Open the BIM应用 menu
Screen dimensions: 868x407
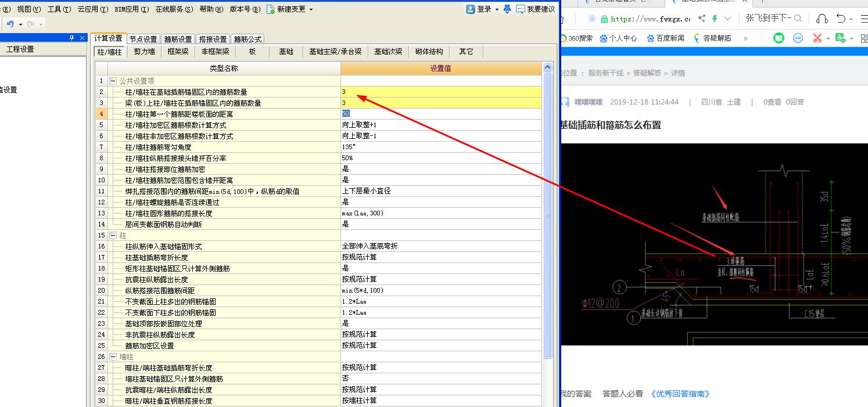pos(131,9)
